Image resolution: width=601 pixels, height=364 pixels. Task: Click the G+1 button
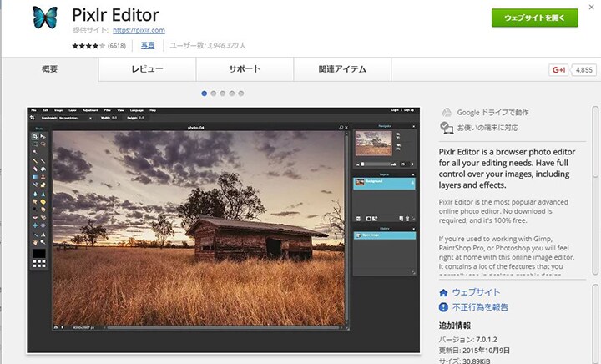(558, 70)
